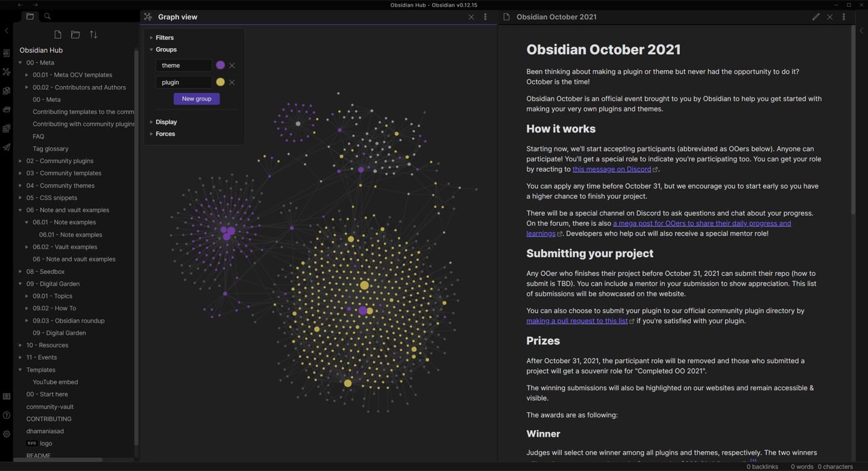Viewport: 868px width, 471px height.
Task: Open the file explorer tab icon
Action: 30,16
